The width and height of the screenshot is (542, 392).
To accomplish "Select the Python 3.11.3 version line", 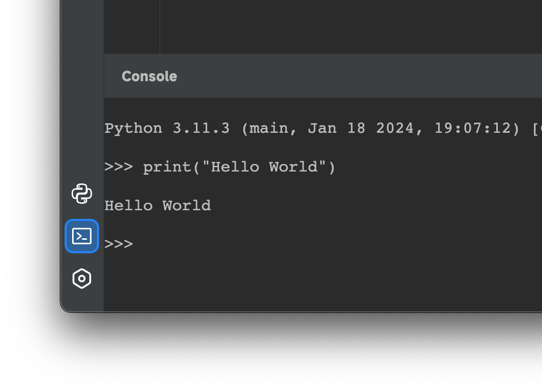I will [323, 129].
